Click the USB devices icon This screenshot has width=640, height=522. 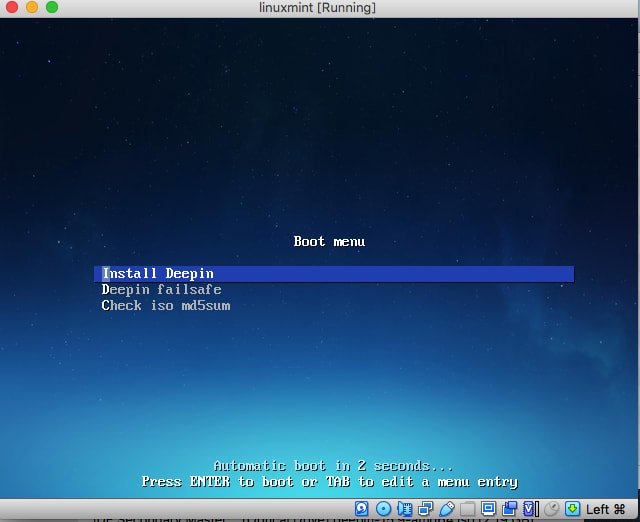(x=447, y=509)
